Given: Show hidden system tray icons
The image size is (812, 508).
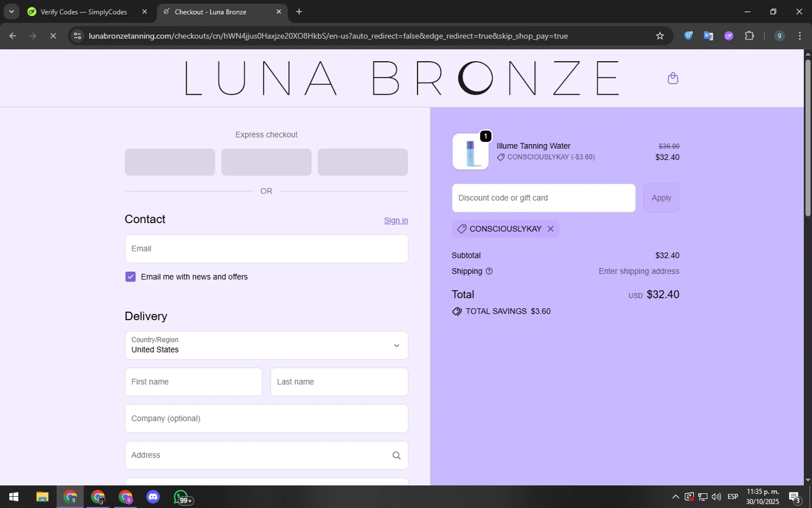Looking at the screenshot, I should point(676,497).
